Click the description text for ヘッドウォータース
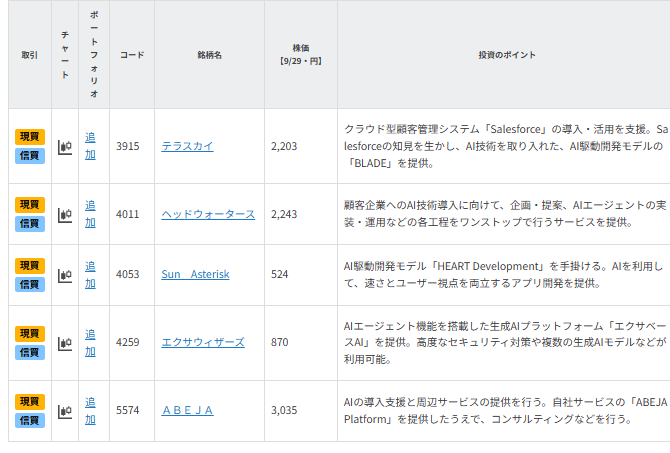 tap(505, 214)
